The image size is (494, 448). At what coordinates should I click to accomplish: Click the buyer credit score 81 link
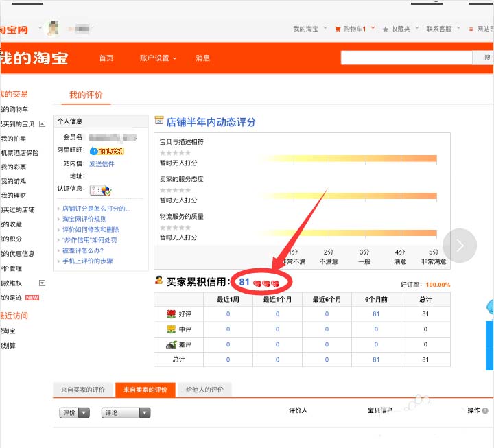click(x=244, y=282)
